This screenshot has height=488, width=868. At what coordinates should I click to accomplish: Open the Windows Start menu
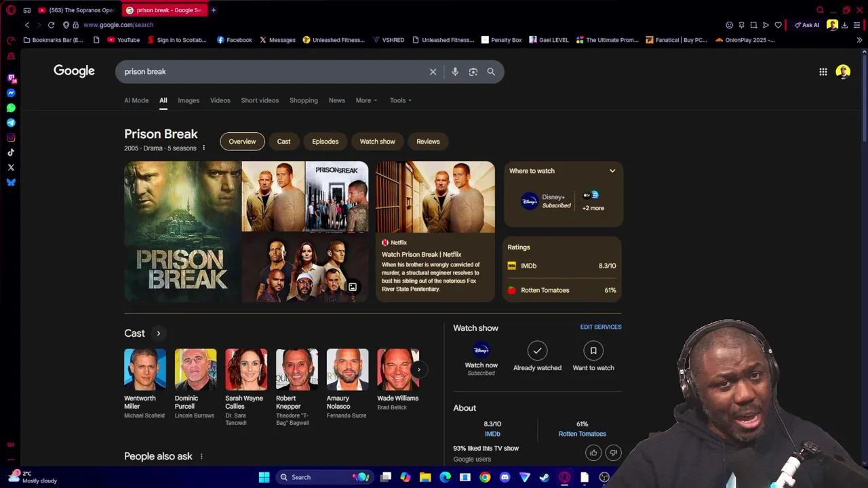click(x=264, y=477)
